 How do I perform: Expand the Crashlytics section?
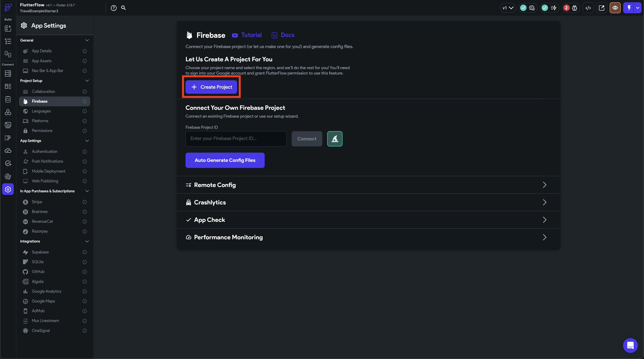point(545,202)
